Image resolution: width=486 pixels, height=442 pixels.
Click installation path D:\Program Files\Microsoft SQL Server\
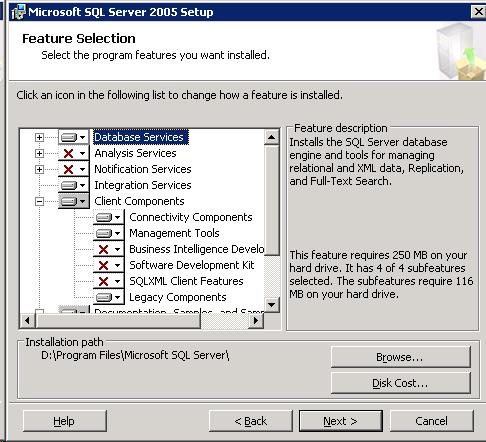click(135, 355)
